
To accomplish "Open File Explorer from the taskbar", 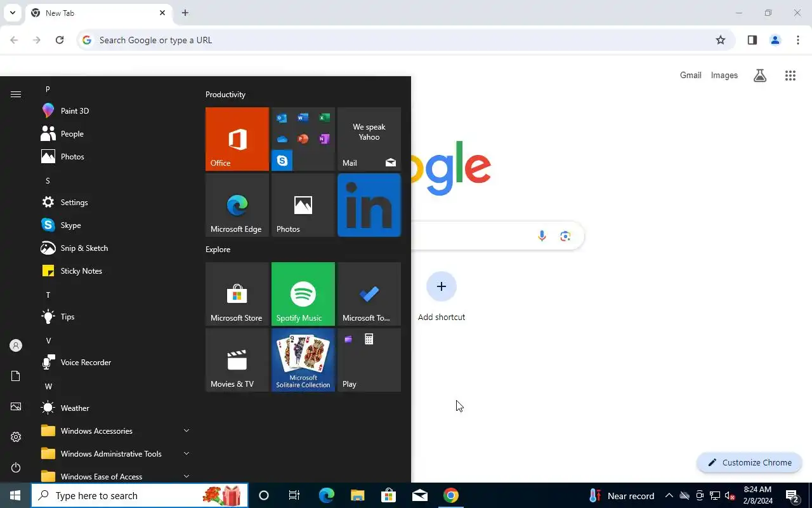I will [x=357, y=495].
